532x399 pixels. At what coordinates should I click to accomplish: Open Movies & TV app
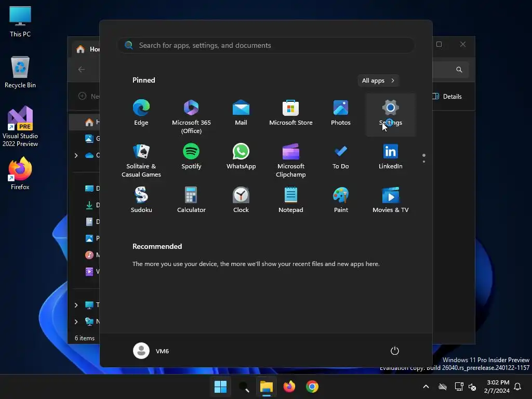pos(391,200)
